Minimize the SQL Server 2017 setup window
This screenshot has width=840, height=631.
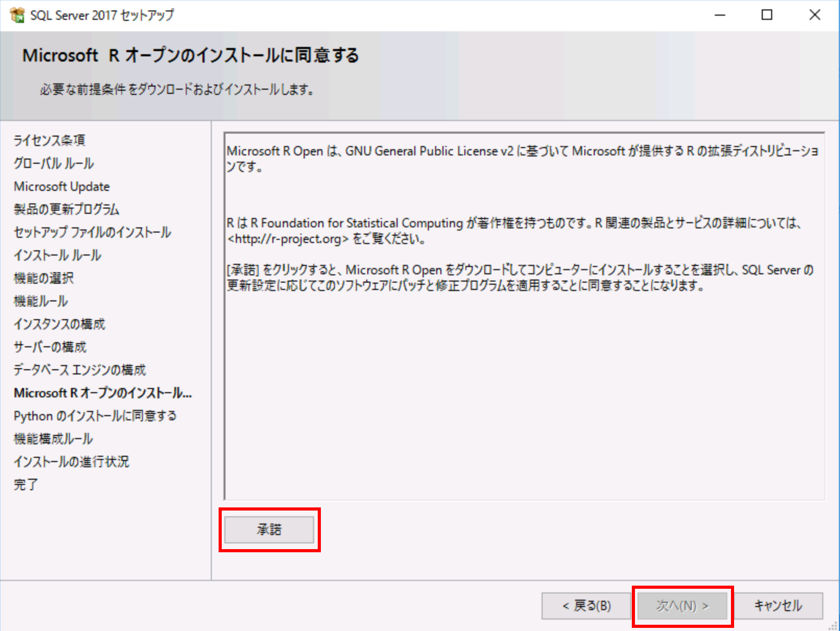click(x=720, y=15)
